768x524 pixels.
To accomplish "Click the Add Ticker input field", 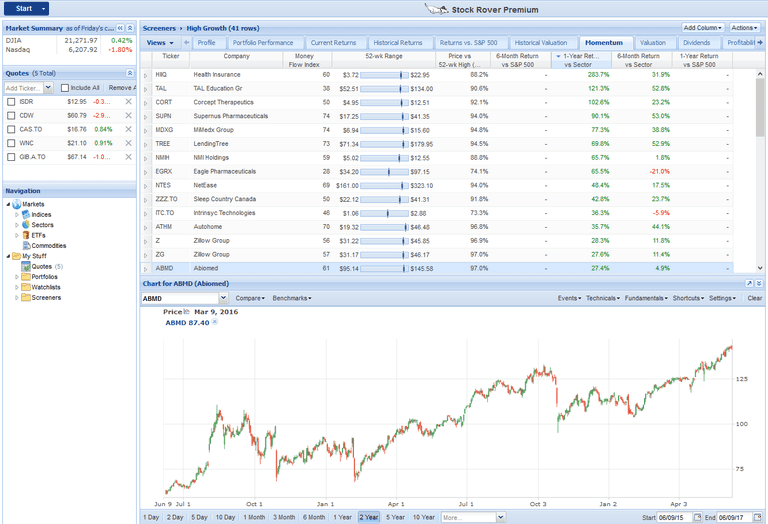I will pos(24,88).
